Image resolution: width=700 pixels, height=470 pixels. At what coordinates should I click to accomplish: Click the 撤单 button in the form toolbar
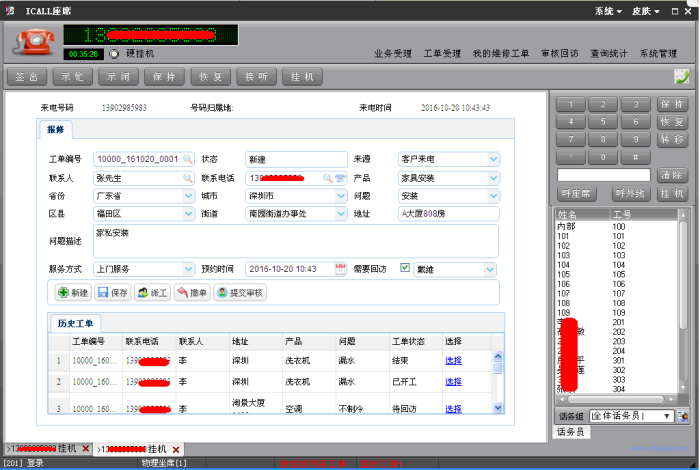[191, 293]
